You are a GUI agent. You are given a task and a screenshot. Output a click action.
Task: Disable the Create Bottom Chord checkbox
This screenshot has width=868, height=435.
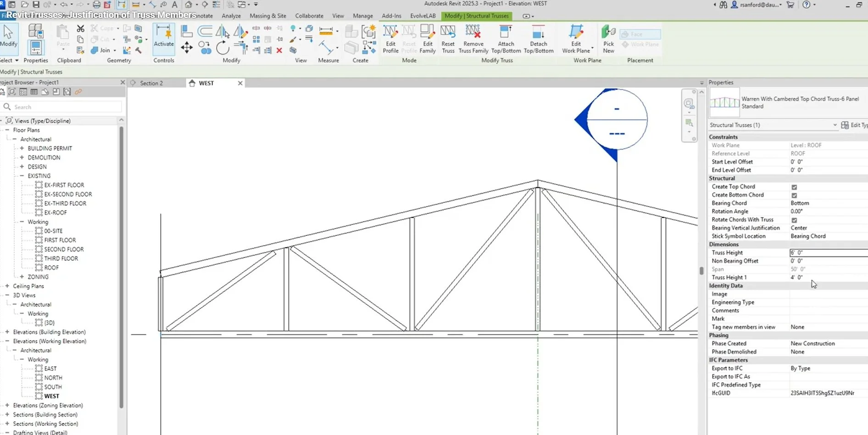coord(794,195)
